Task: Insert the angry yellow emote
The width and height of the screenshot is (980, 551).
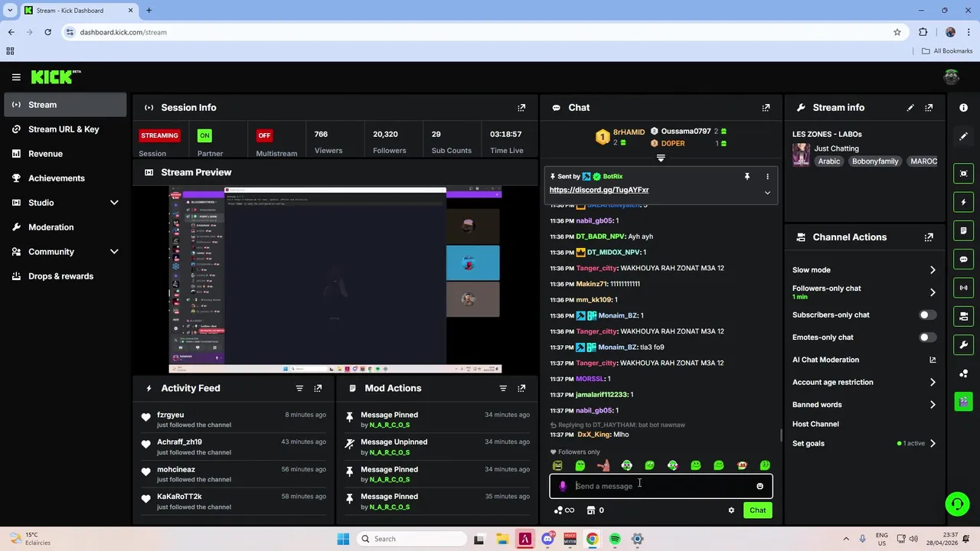Action: click(x=557, y=465)
